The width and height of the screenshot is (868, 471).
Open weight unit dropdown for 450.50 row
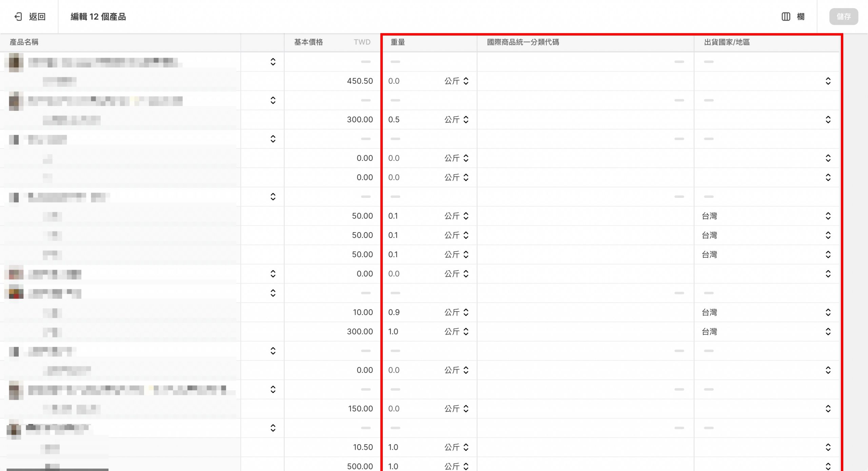[x=456, y=81]
